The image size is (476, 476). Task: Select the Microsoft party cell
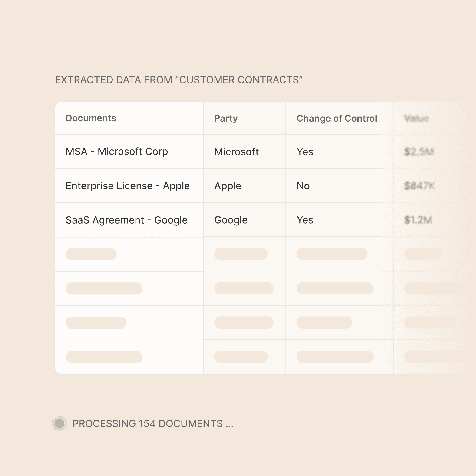click(x=236, y=152)
